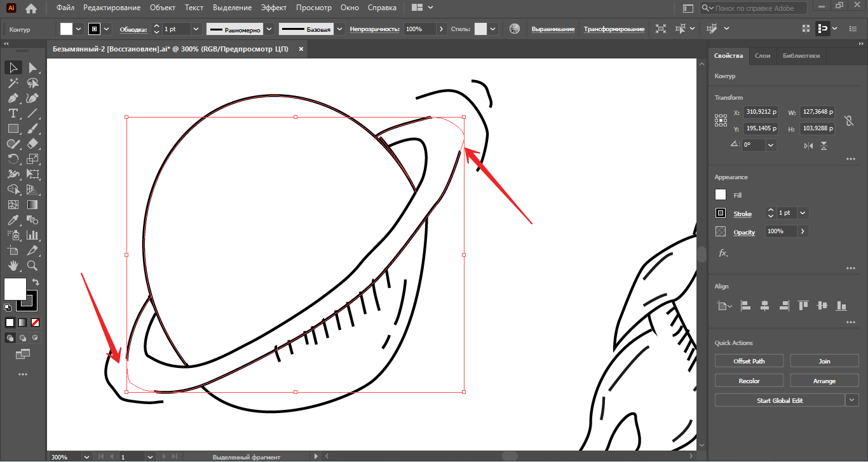
Task: Open Start Global Edit options dropdown
Action: [x=852, y=400]
